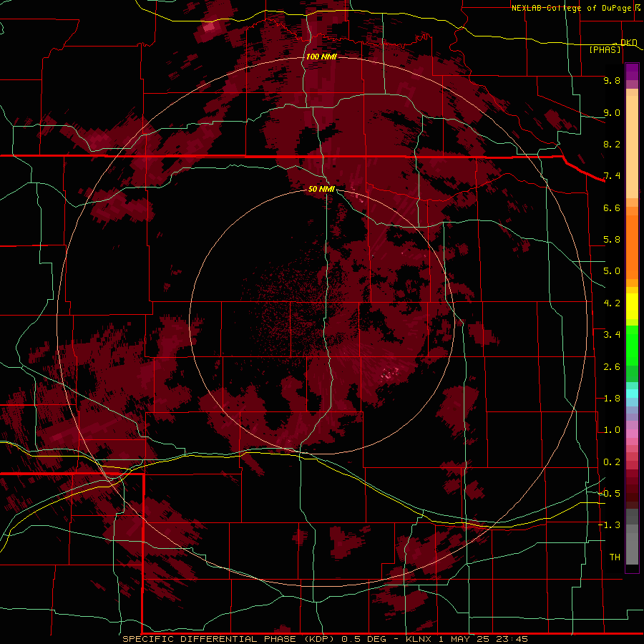Pick the peach band of the color scale

tap(632, 148)
